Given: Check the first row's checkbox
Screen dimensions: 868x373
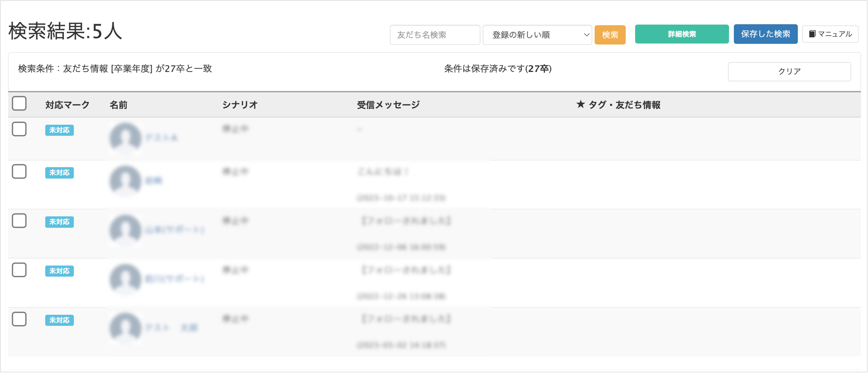Looking at the screenshot, I should 19,129.
